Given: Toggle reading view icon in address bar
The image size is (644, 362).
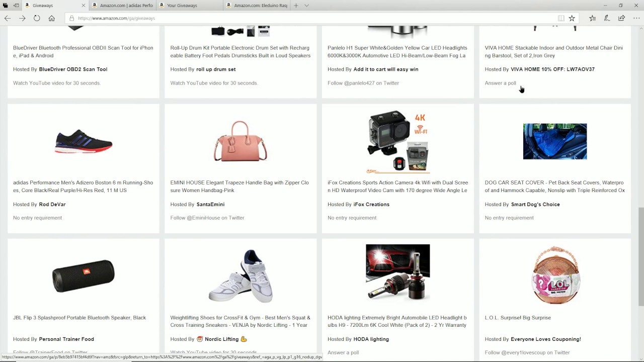Looking at the screenshot, I should 561,18.
